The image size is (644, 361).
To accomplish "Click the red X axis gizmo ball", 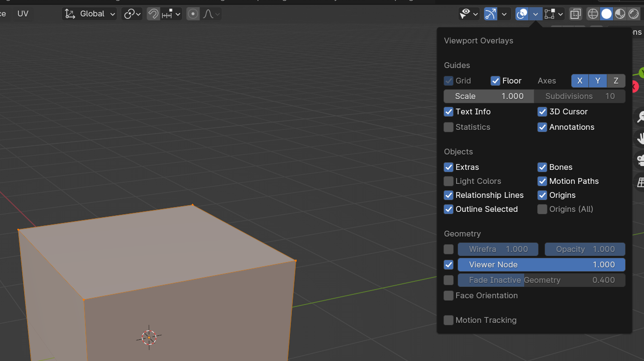I will pos(635,87).
